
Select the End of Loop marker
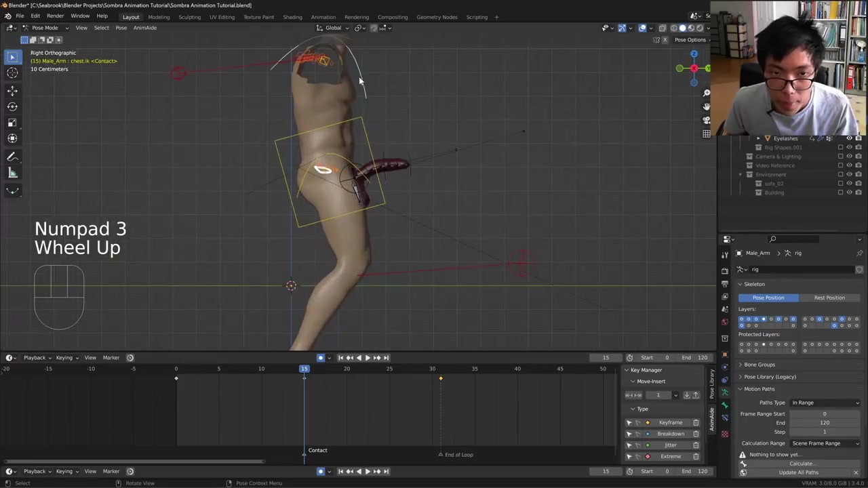pos(441,455)
